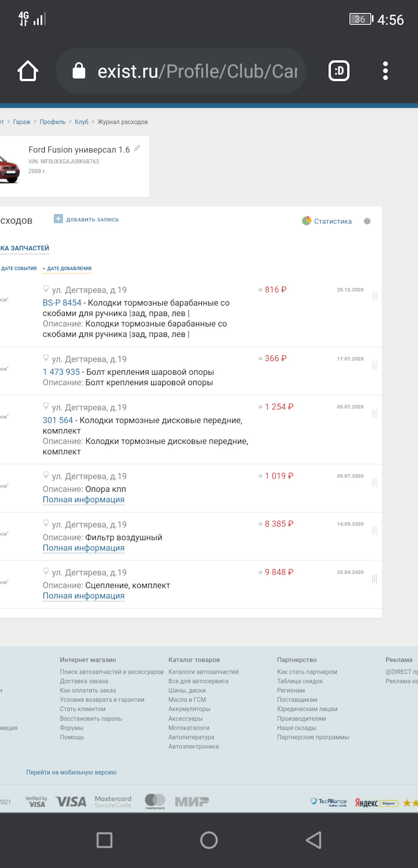The image size is (418, 868).
Task: Open Гараж from the breadcrumb menu
Action: pos(21,122)
